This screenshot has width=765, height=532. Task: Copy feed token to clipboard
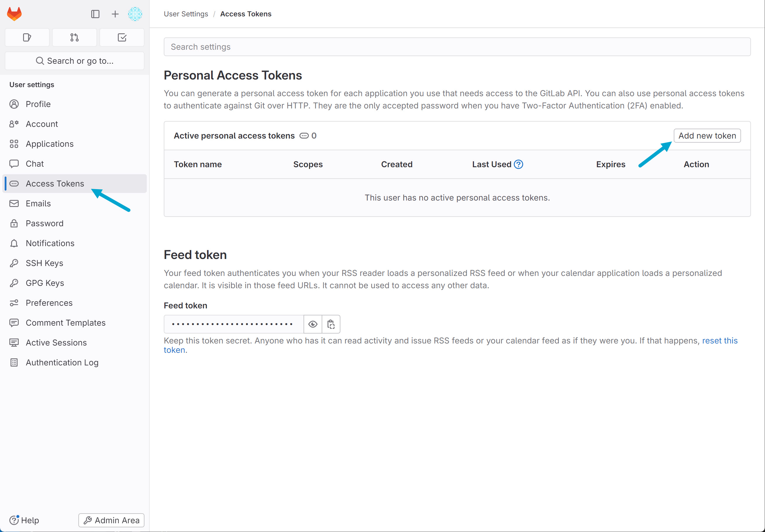[x=331, y=324]
